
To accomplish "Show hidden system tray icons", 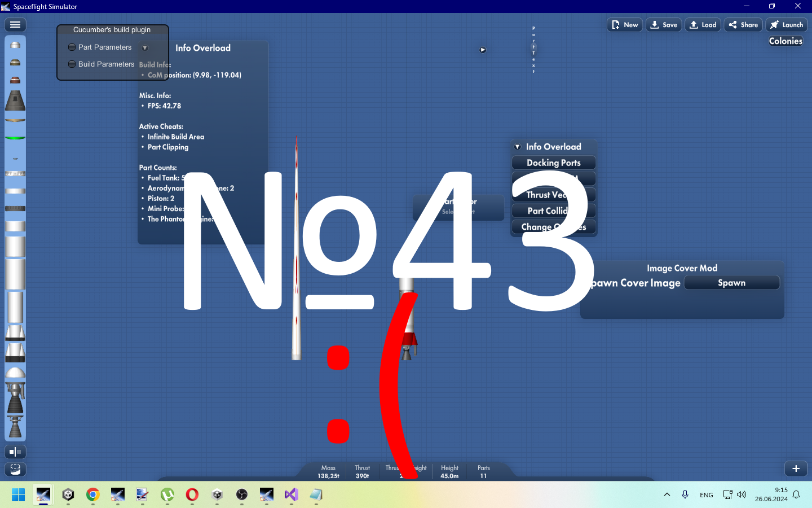I will (x=667, y=494).
